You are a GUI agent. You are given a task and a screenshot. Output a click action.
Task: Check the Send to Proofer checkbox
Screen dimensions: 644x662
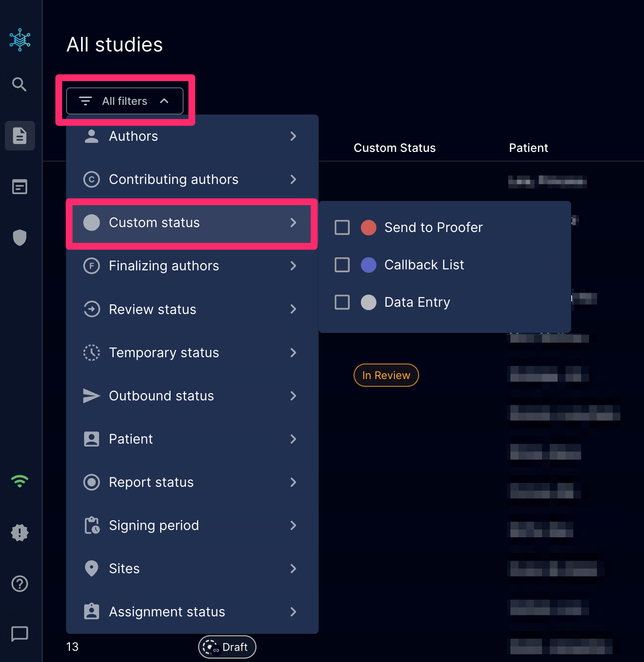342,227
